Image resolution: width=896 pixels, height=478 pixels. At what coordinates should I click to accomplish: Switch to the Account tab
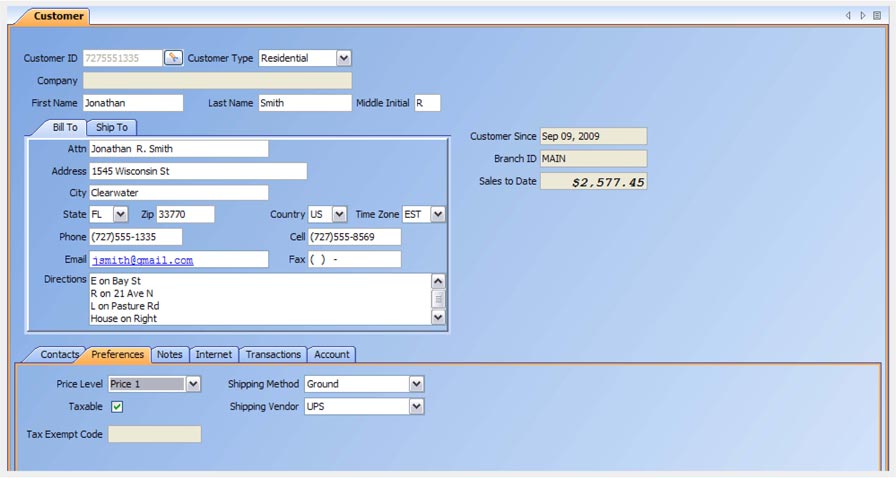[x=331, y=354]
